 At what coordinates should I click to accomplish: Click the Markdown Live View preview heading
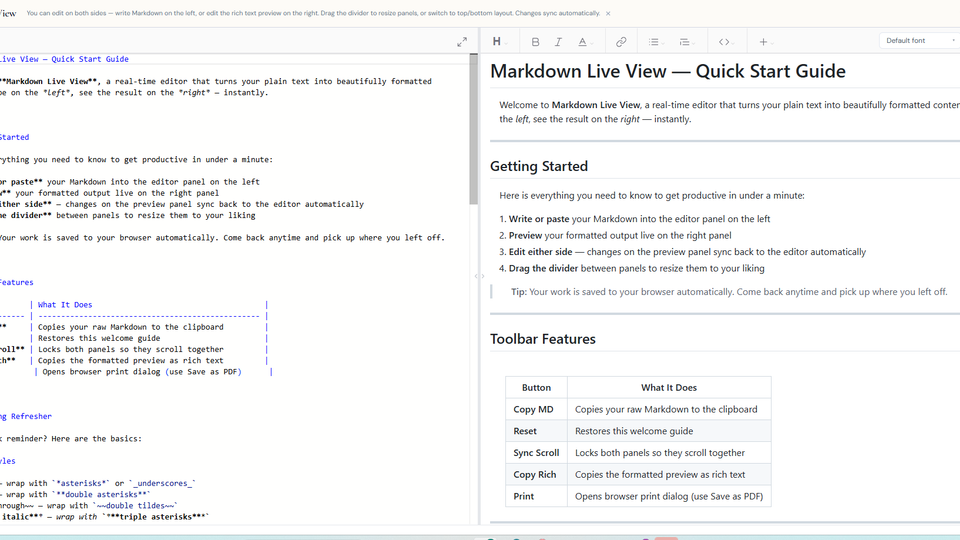[667, 72]
